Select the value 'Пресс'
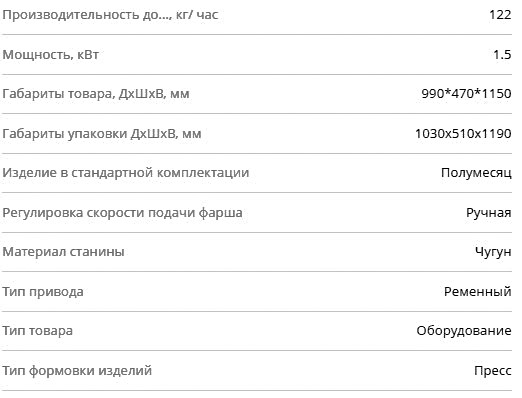The height and width of the screenshot is (398, 522). tap(493, 371)
